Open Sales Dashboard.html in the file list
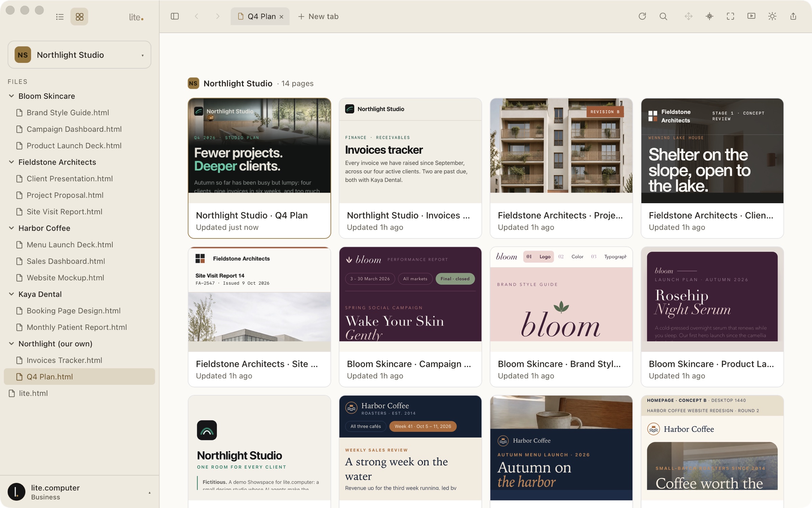The height and width of the screenshot is (508, 812). pyautogui.click(x=66, y=261)
